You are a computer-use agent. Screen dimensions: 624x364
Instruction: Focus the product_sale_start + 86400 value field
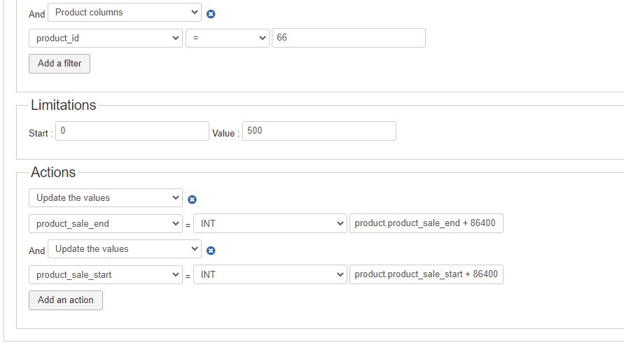pos(426,275)
